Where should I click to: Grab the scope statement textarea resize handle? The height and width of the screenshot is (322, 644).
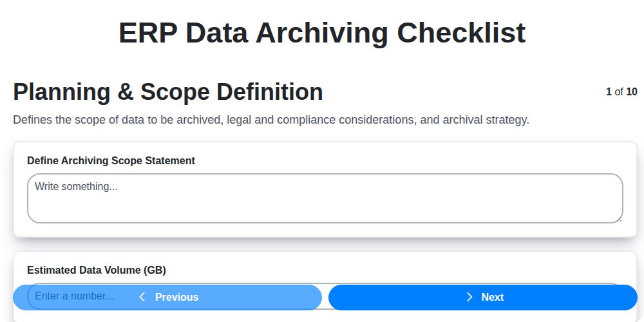pyautogui.click(x=619, y=219)
